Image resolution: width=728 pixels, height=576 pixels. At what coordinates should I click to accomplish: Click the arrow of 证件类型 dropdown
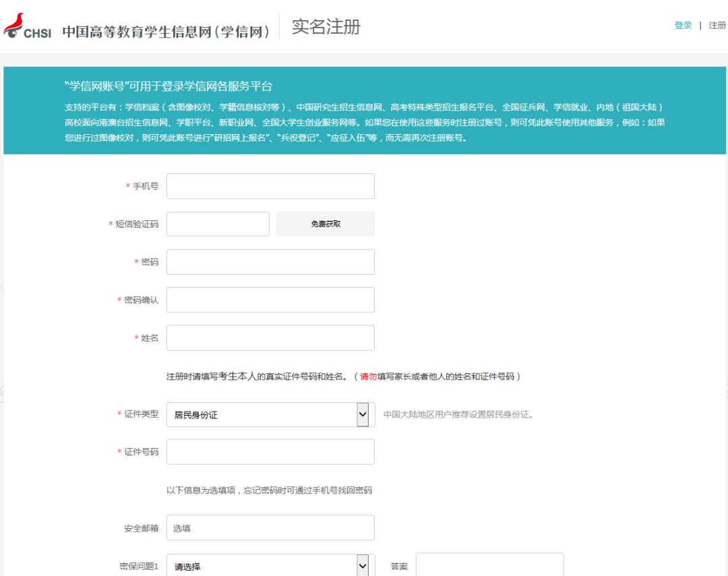[x=363, y=415]
